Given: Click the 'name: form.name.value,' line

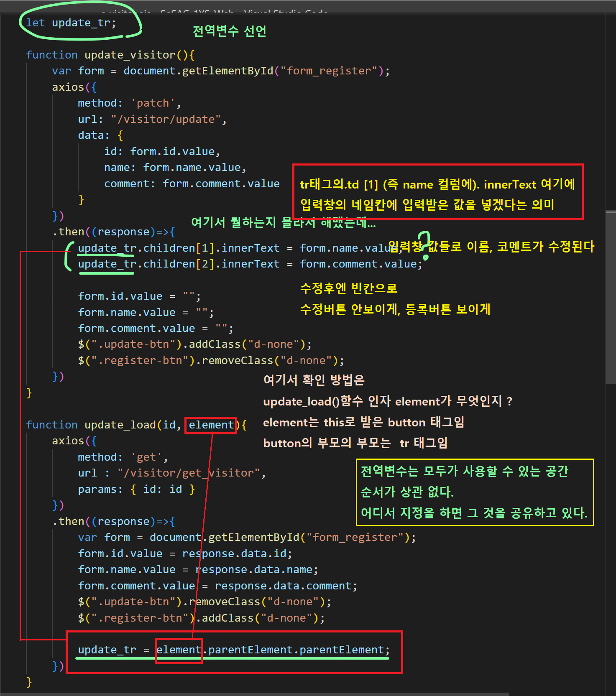Looking at the screenshot, I should click(x=175, y=168).
